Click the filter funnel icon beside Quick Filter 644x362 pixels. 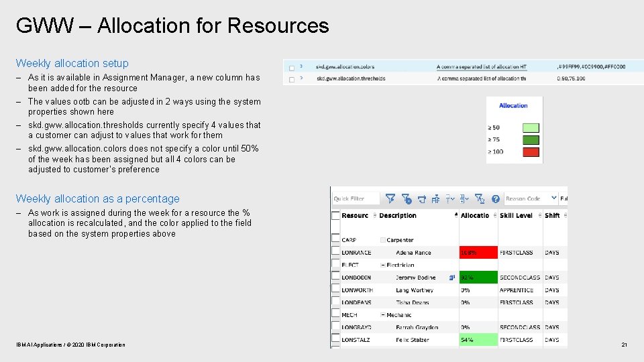(x=390, y=198)
